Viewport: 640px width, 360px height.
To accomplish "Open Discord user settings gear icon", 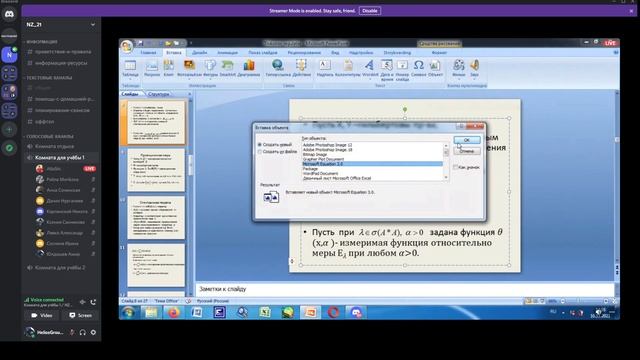I will coord(93,332).
